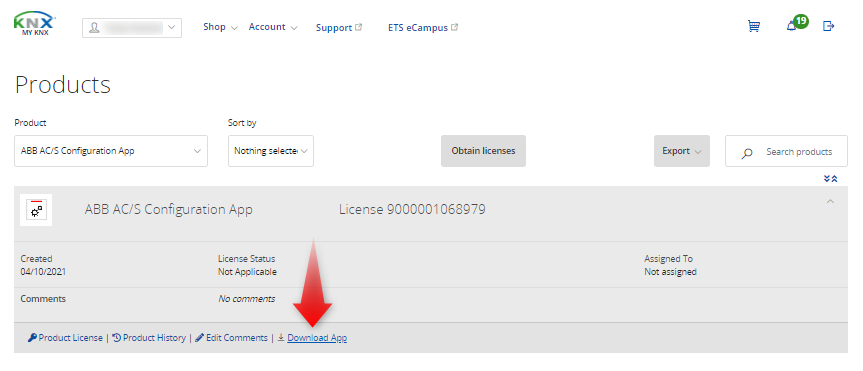This screenshot has width=863, height=371.
Task: Click the License 9000001068979 text
Action: click(412, 209)
